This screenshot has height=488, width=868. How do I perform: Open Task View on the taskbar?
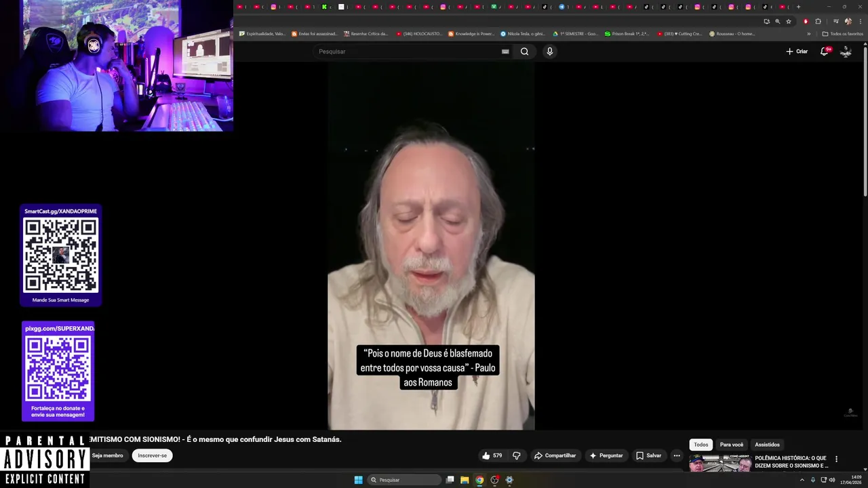[x=450, y=480]
